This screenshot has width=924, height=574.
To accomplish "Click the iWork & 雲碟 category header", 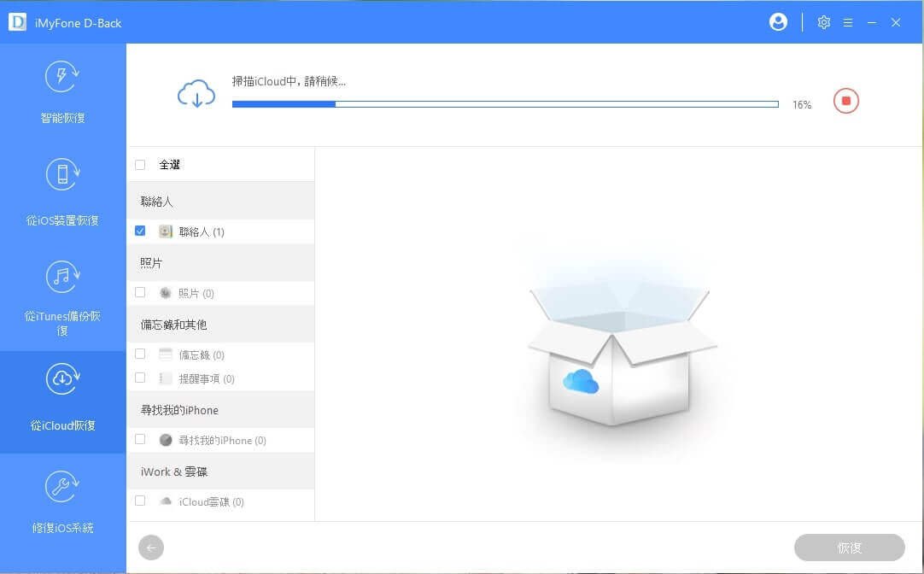I will (x=174, y=471).
